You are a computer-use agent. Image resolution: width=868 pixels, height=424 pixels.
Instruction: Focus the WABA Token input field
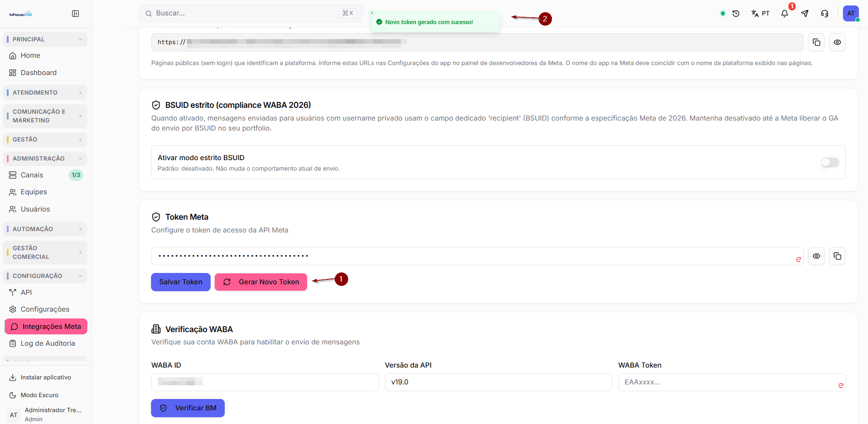(732, 382)
